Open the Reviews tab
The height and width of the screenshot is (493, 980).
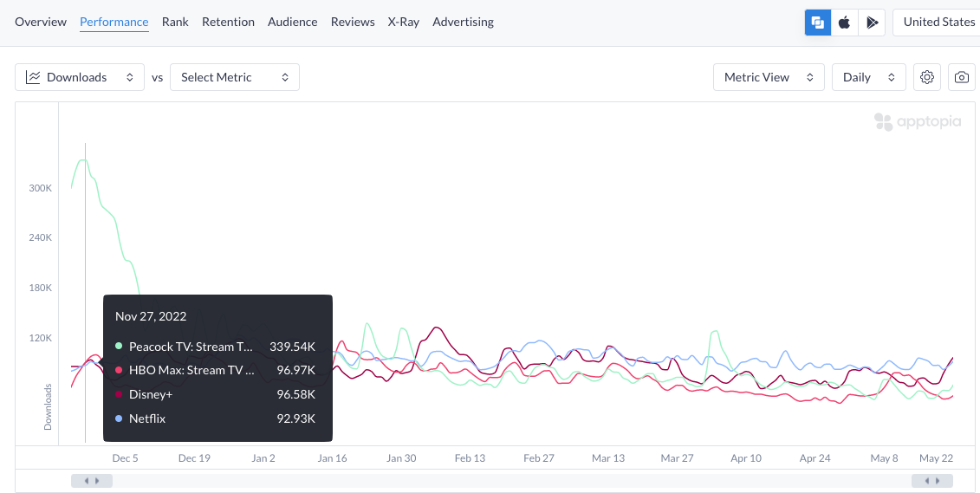(353, 22)
